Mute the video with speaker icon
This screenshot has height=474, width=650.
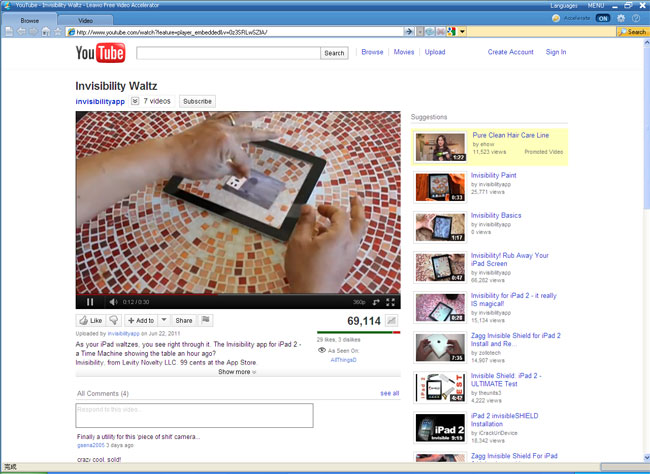[114, 302]
